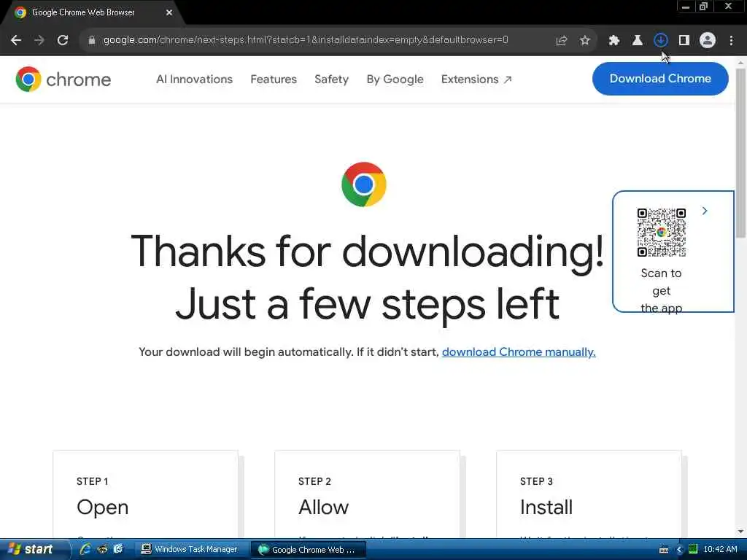Click the 'download Chrome manually' link
This screenshot has width=747, height=560.
coord(519,352)
